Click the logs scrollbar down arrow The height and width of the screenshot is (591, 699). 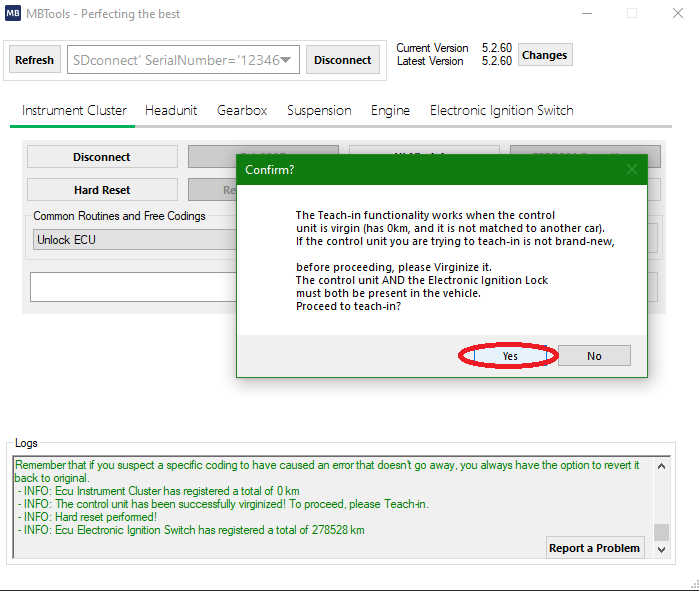click(x=661, y=549)
